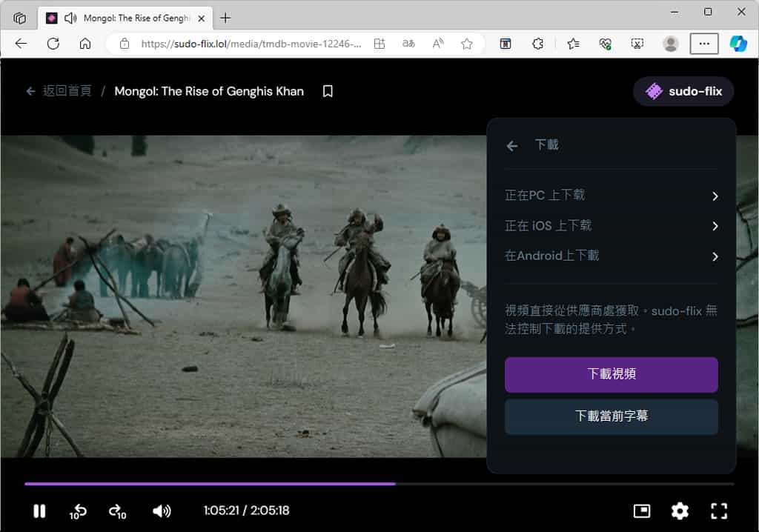Rewind the video 10 seconds

tap(78, 511)
